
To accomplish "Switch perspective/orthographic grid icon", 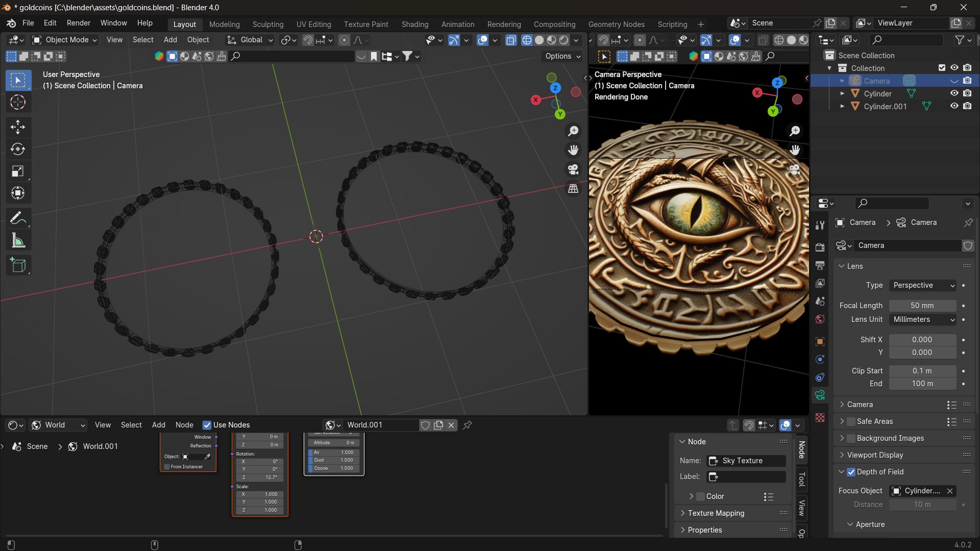I will click(574, 189).
